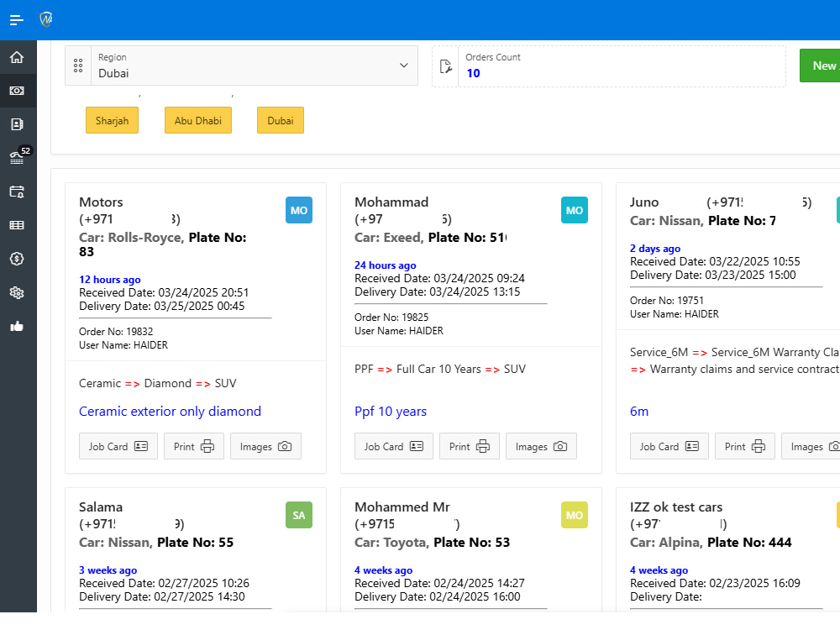Open Images for Rolls-Royce order
This screenshot has width=840, height=630.
tap(265, 446)
